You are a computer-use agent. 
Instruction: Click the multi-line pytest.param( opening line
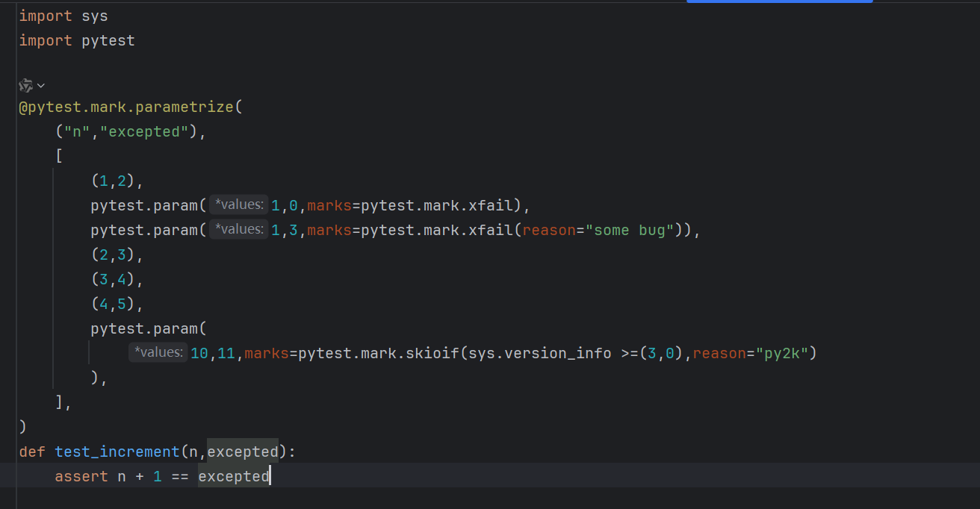(149, 328)
